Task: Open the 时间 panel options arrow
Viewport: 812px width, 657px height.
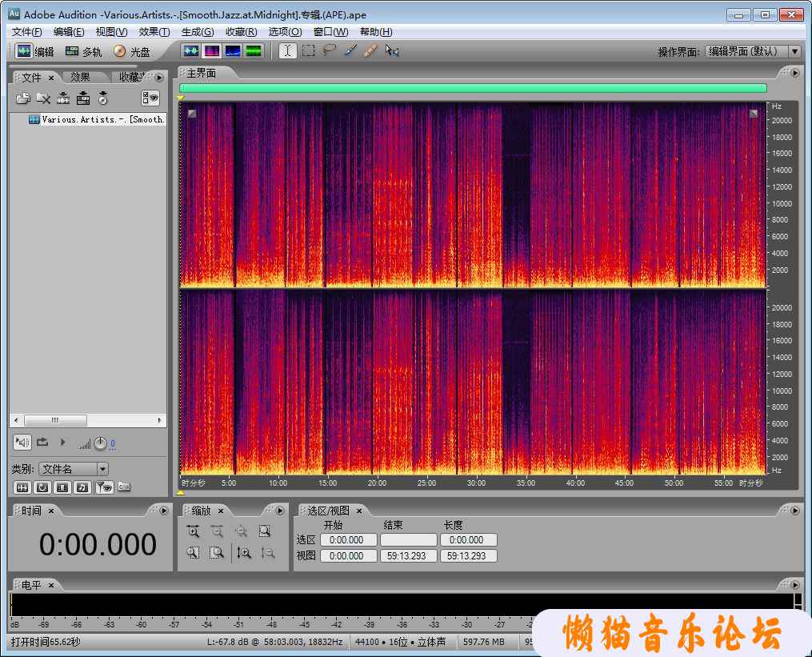Action: pyautogui.click(x=164, y=511)
